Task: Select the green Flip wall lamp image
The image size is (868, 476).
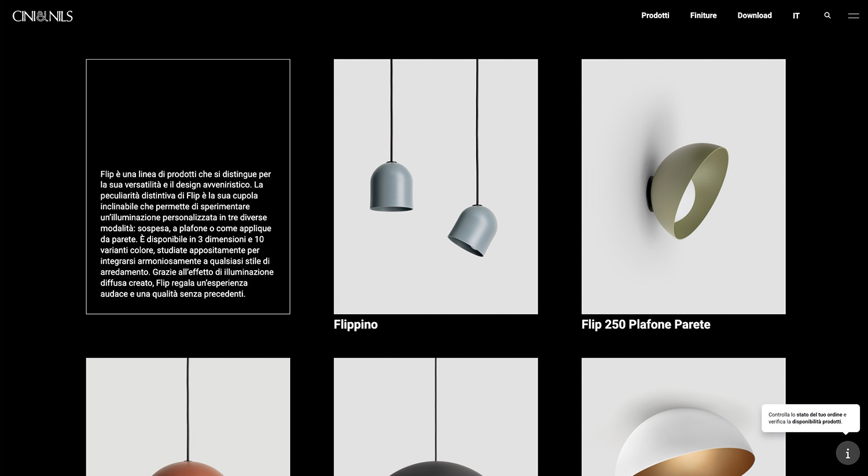Action: pos(683,186)
